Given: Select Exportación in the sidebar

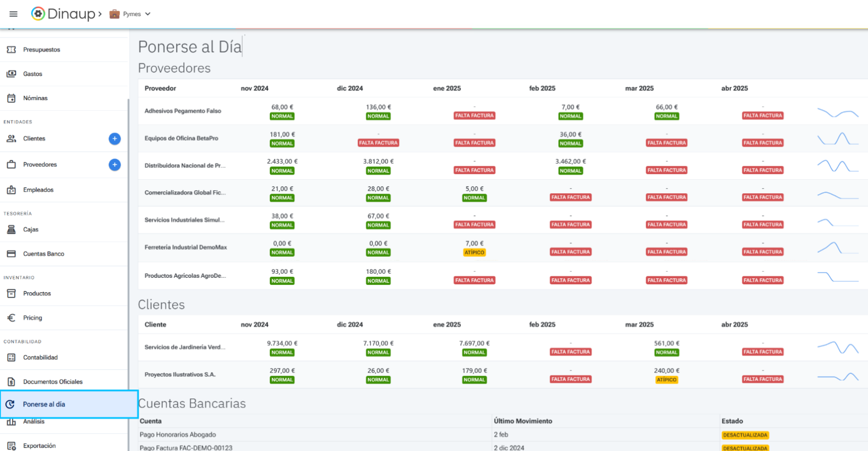Looking at the screenshot, I should [39, 445].
